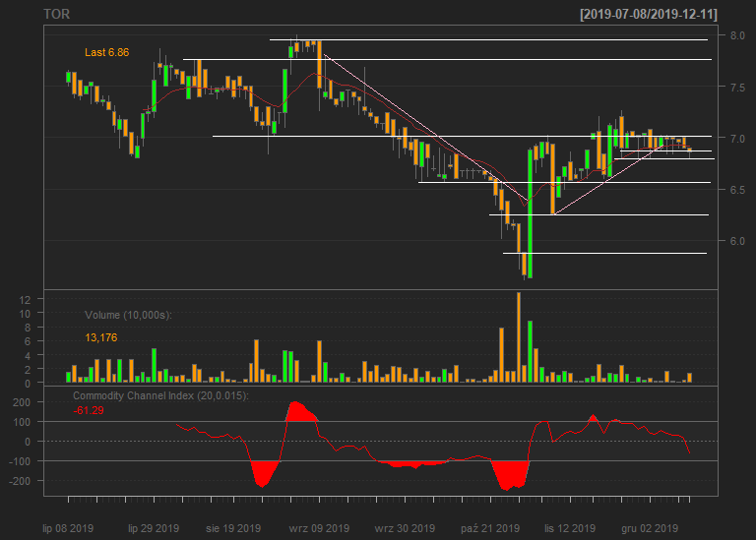This screenshot has height=540, width=756.
Task: Click the date range [2019-07-08/2019-12-11]
Action: click(649, 14)
